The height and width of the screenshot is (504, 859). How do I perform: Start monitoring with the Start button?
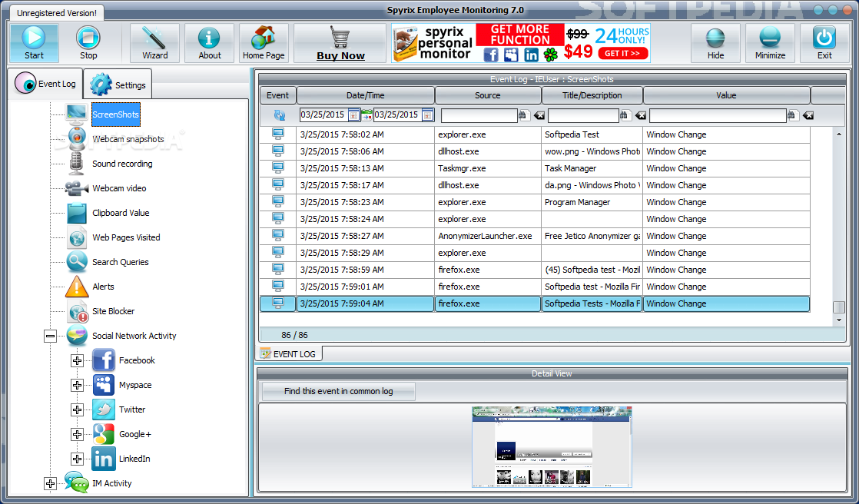click(x=34, y=43)
